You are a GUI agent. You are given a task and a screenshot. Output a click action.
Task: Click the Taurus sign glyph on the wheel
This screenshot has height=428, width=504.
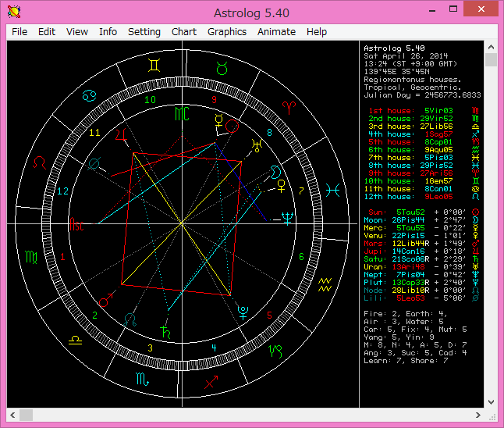point(222,68)
